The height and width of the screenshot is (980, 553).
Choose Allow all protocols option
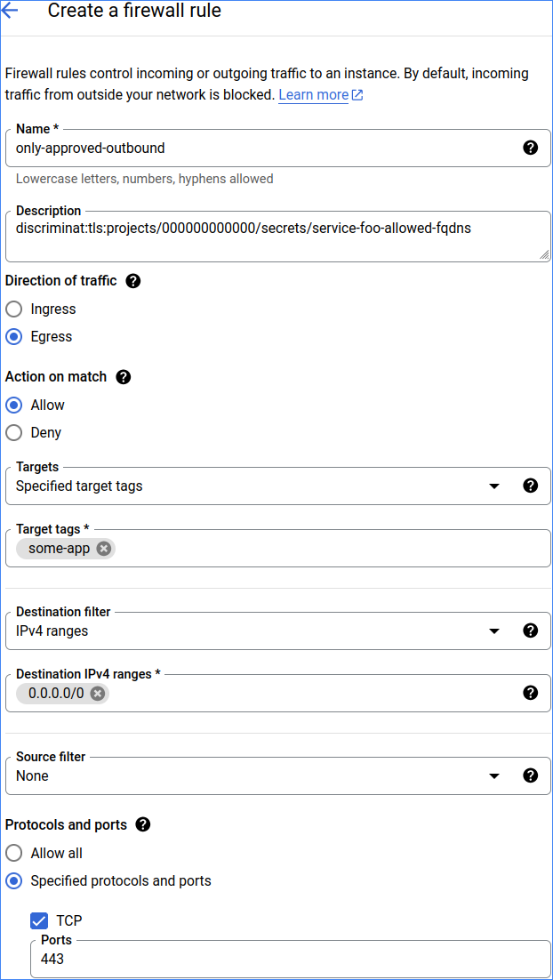(x=14, y=854)
